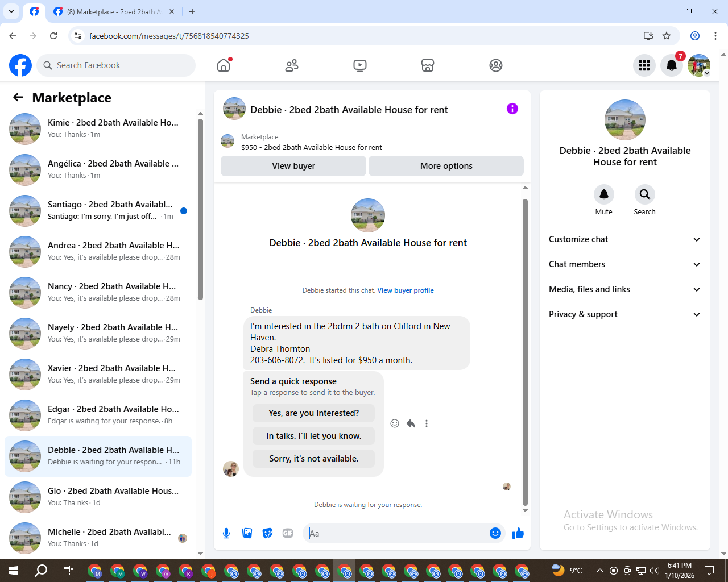Open the Glo conversation
The height and width of the screenshot is (582, 728).
98,497
